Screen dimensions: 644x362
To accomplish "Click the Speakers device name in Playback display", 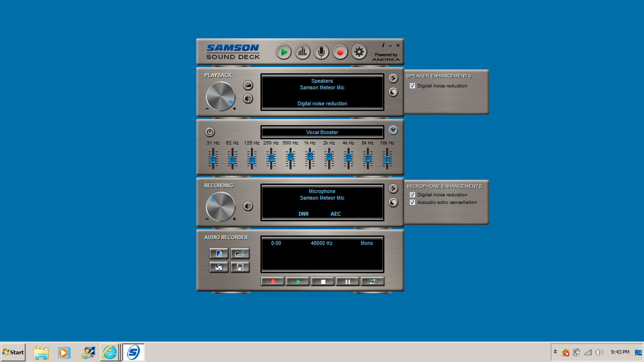I will coord(322,81).
